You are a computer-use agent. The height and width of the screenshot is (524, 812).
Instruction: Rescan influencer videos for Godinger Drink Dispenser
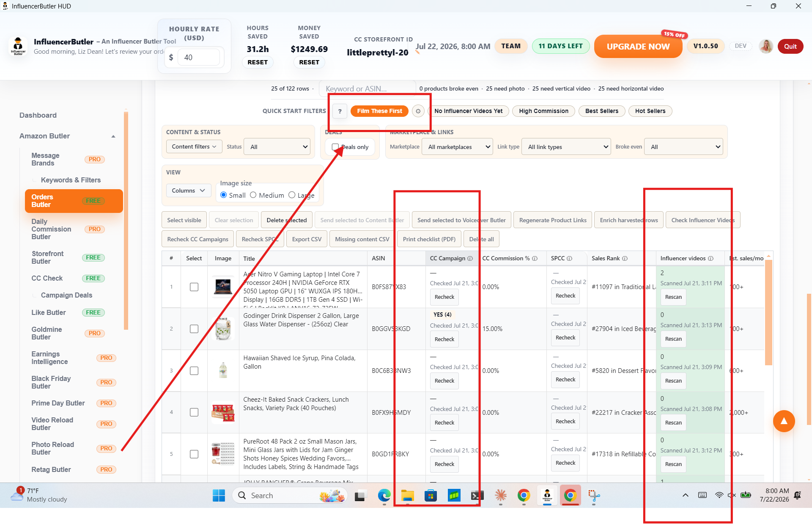coord(673,339)
